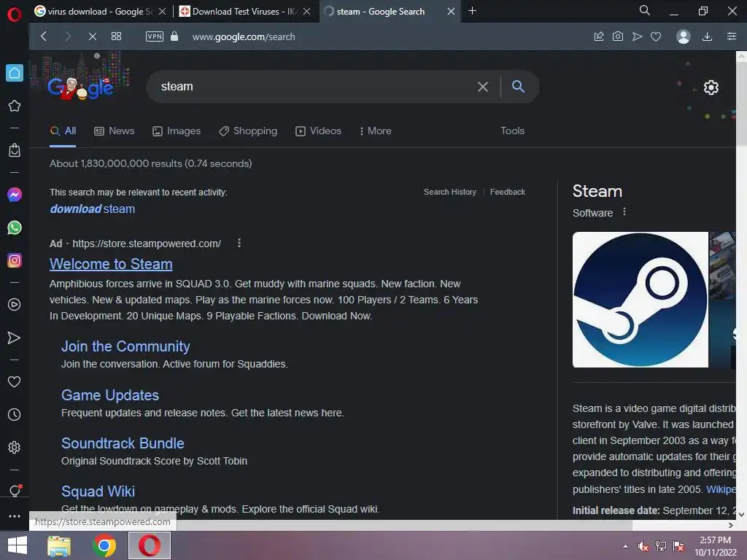Search tabs with the magnifier icon
Viewport: 747px width, 560px height.
[645, 10]
